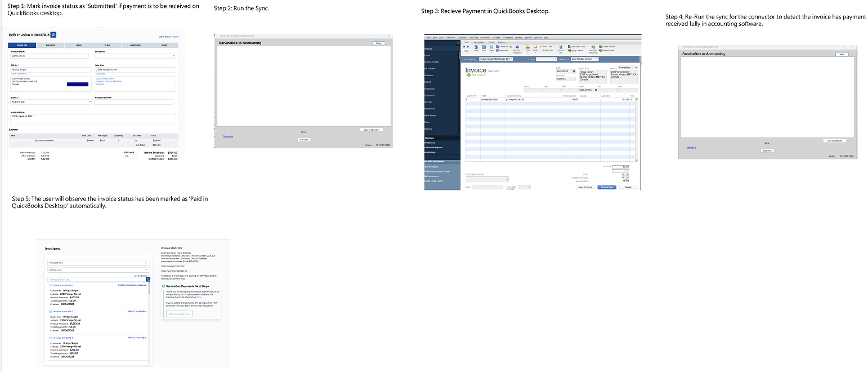Open the Banking menu in QuickBooks menu bar
The height and width of the screenshot is (372, 868).
518,38
